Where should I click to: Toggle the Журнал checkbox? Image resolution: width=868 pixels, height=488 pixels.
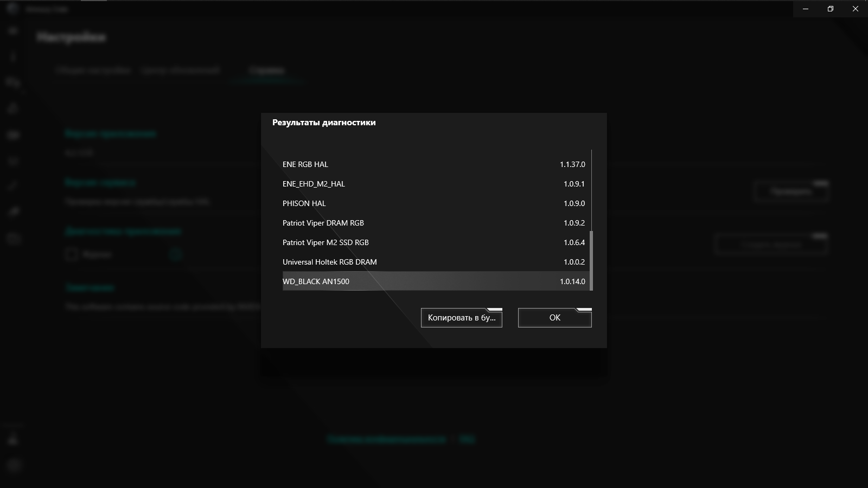(71, 254)
